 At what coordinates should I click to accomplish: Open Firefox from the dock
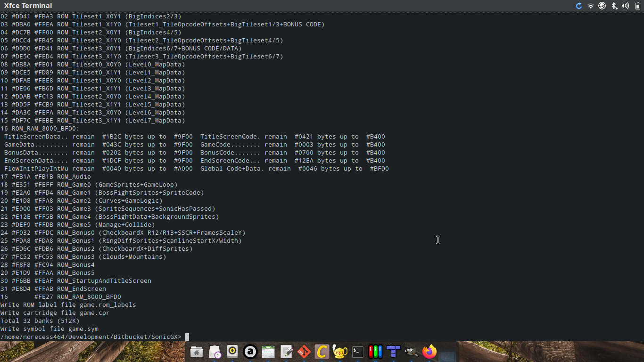point(429,352)
